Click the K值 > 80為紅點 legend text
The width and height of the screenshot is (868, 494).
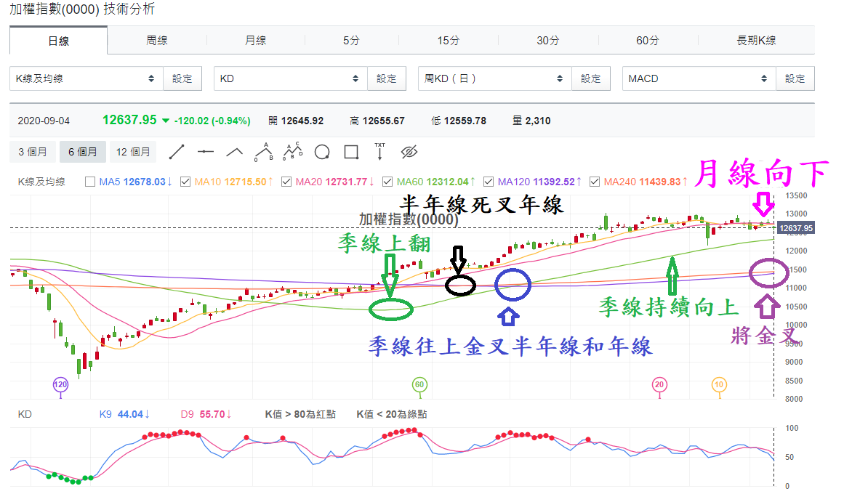coord(300,414)
